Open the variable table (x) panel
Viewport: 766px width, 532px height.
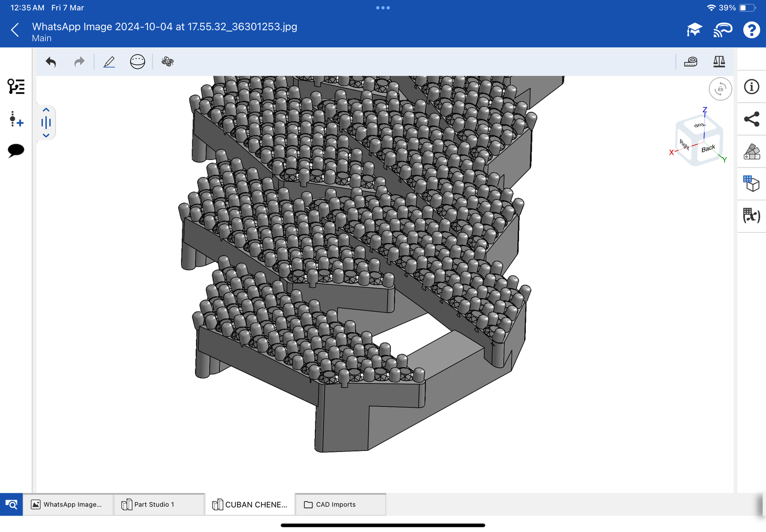(x=752, y=216)
